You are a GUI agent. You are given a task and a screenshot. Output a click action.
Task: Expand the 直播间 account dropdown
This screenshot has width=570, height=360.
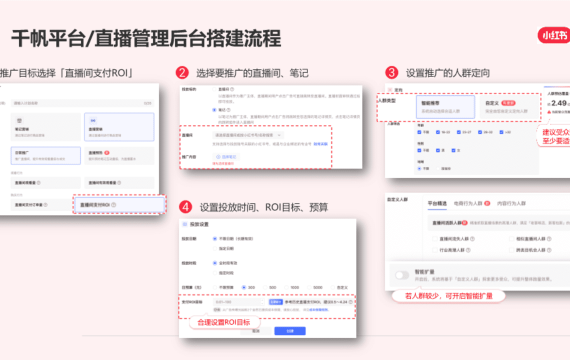tap(248, 135)
